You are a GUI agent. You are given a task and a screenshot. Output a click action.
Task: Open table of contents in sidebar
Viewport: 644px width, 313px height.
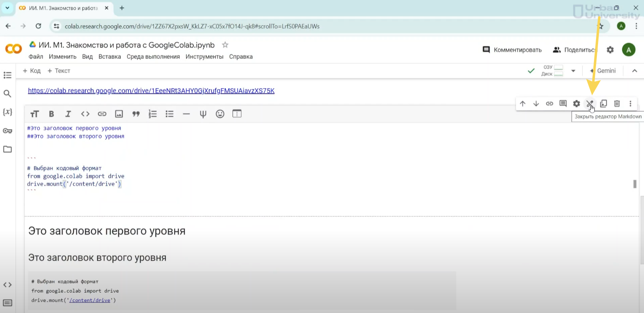pos(7,75)
